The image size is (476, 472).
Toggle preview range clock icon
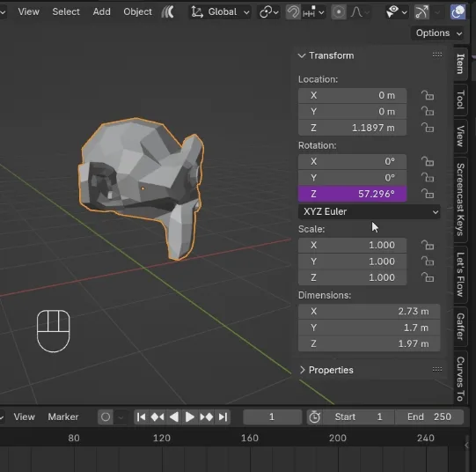click(314, 417)
